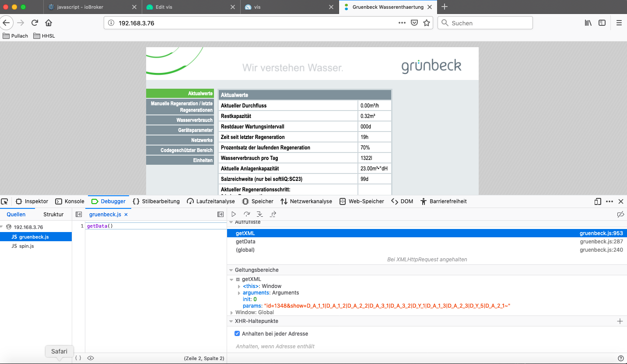Close the gruenbeck.js editor tab
Image resolution: width=627 pixels, height=364 pixels.
(126, 215)
